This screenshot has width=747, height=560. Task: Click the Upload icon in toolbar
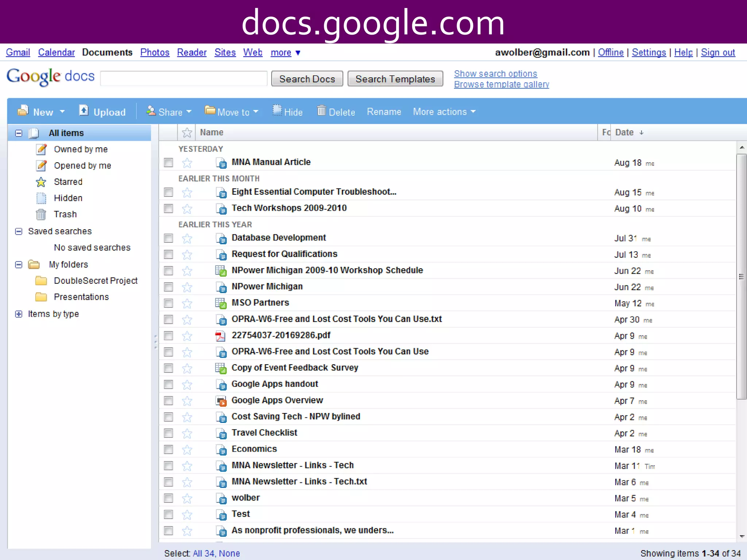click(84, 111)
